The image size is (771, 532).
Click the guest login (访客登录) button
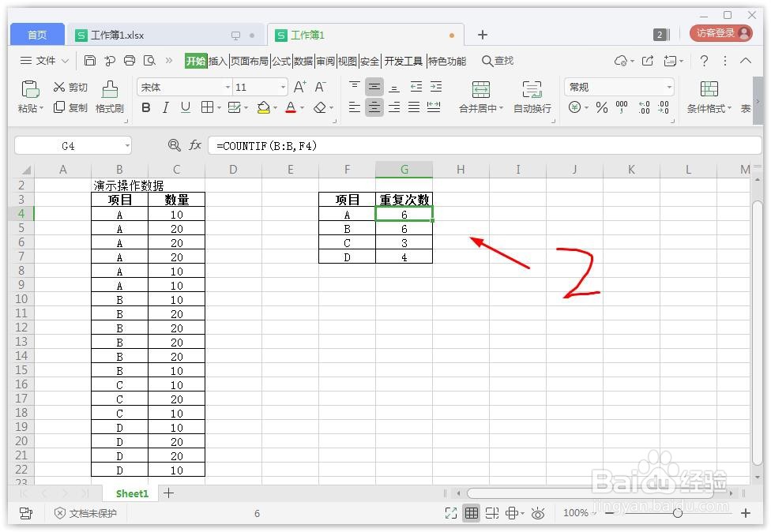coord(721,33)
